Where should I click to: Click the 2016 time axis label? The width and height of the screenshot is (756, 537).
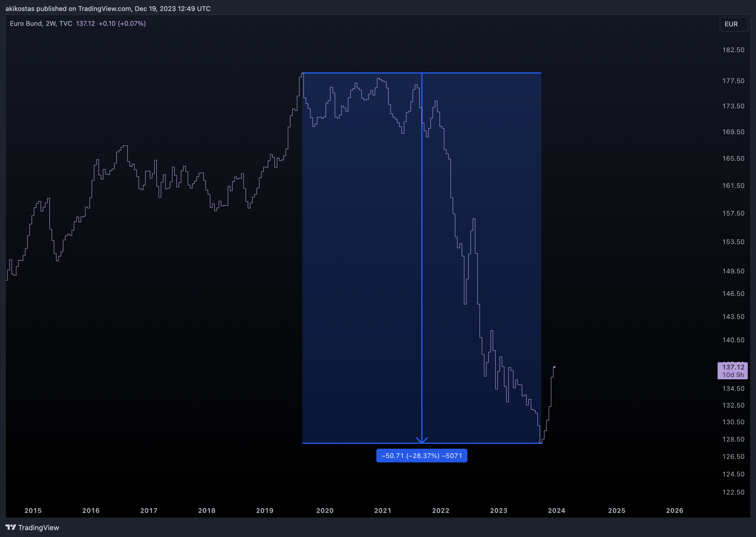91,511
